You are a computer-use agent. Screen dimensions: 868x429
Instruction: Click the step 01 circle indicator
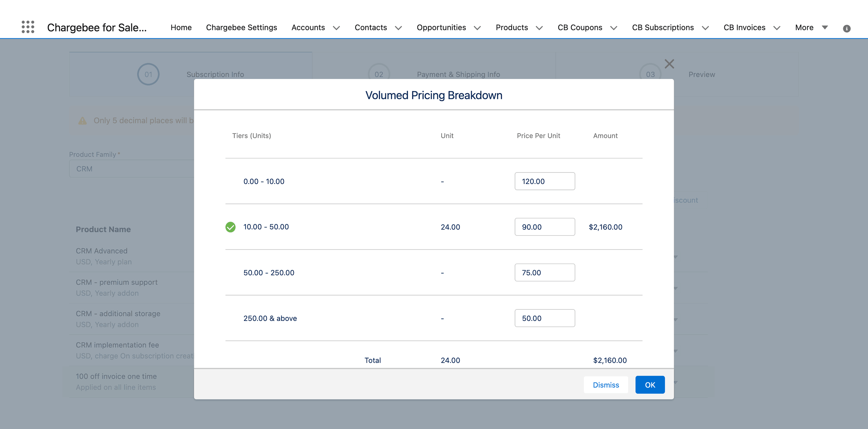(x=148, y=74)
